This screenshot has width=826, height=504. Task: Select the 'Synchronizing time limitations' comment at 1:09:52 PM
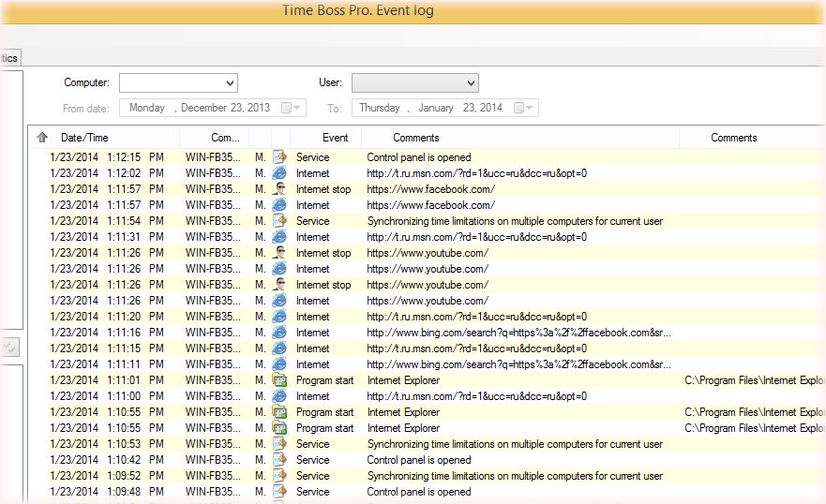click(515, 476)
